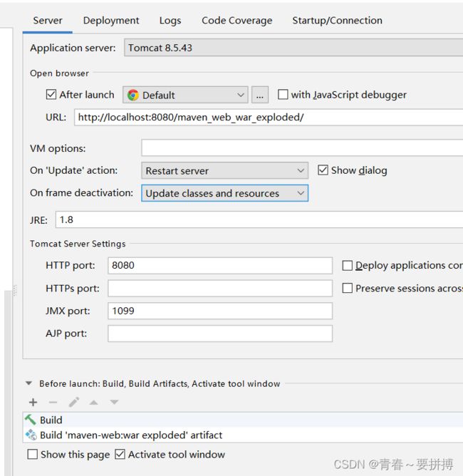Click the green hammer Build icon
This screenshot has width=463, height=476.
31,420
